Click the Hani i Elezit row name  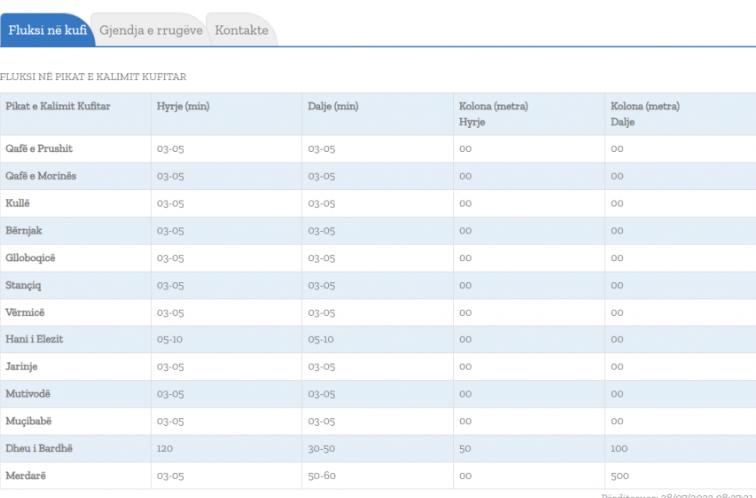pos(34,339)
